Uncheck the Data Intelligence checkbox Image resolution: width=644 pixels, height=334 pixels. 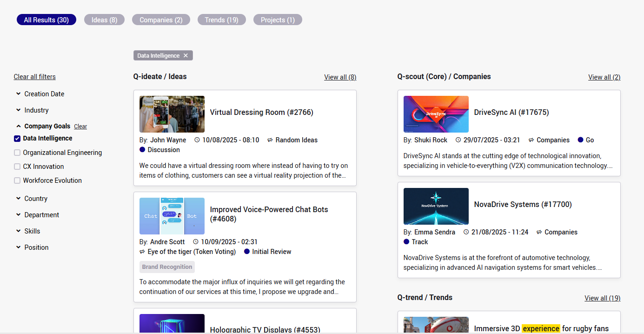(17, 138)
